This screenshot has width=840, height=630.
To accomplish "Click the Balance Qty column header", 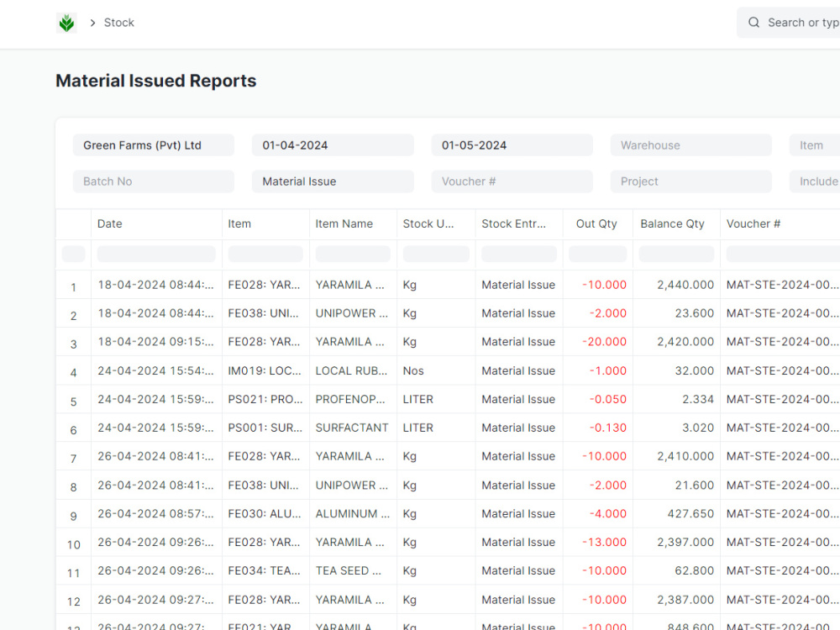I will tap(672, 223).
